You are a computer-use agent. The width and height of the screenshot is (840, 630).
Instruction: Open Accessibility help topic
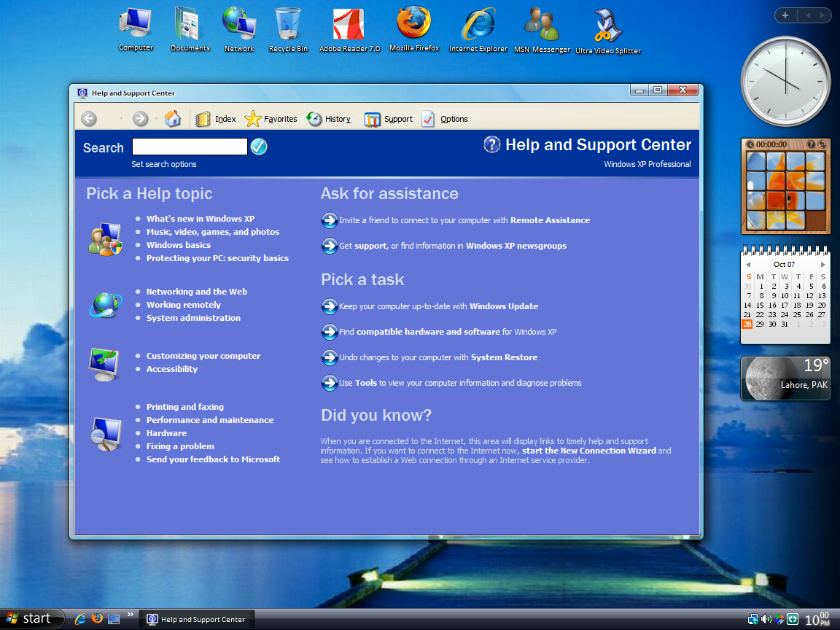click(172, 369)
